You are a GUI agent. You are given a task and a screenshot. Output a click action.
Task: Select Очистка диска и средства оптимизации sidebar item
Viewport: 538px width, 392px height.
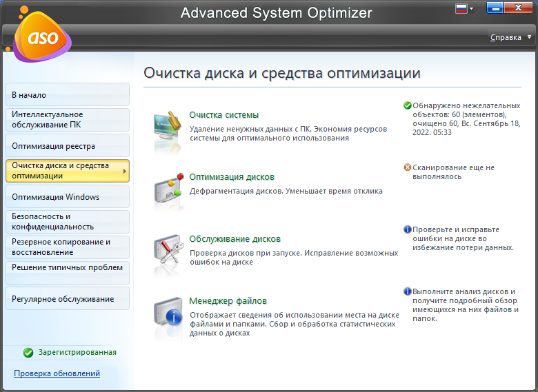[x=68, y=171]
